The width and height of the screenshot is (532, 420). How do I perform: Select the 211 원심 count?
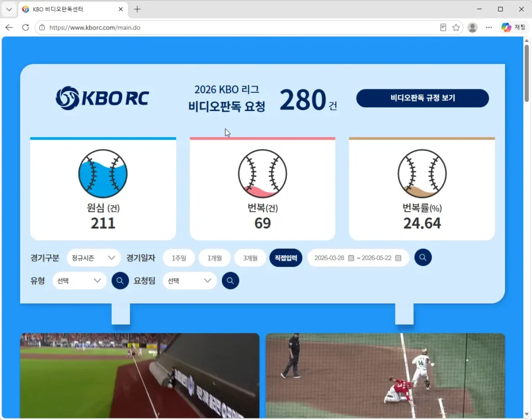pos(103,223)
